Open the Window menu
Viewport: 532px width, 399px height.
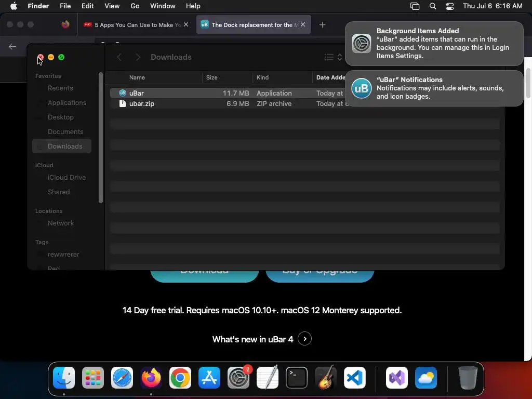tap(163, 6)
